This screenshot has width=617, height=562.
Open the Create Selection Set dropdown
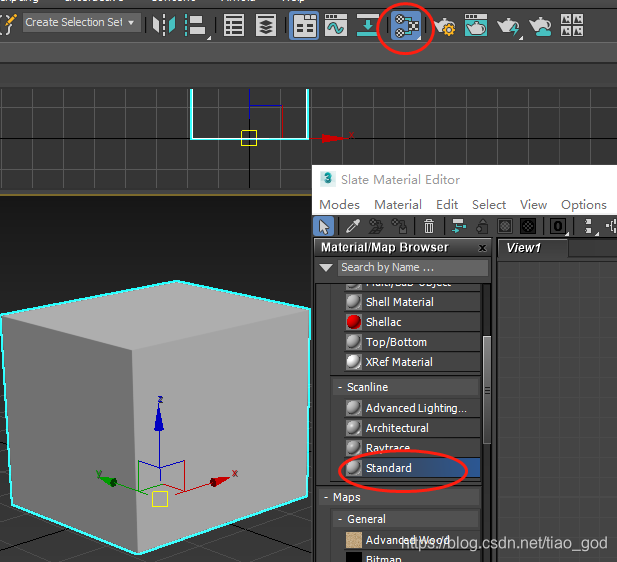(81, 22)
